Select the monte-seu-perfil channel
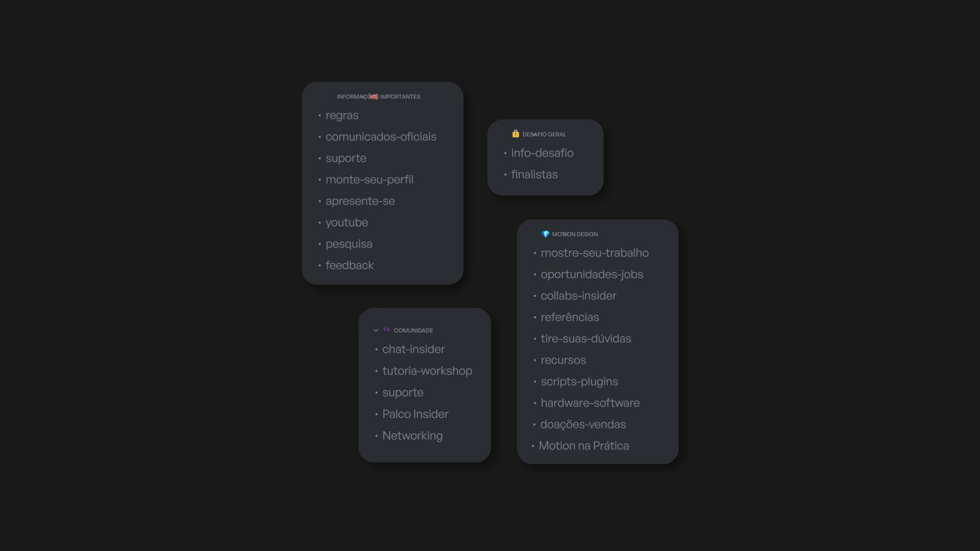This screenshot has width=980, height=551. [x=370, y=180]
